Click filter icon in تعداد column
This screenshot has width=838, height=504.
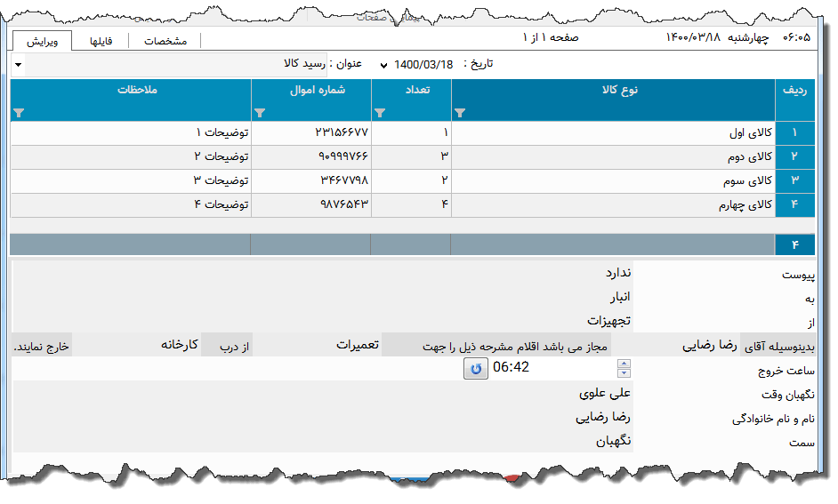380,113
